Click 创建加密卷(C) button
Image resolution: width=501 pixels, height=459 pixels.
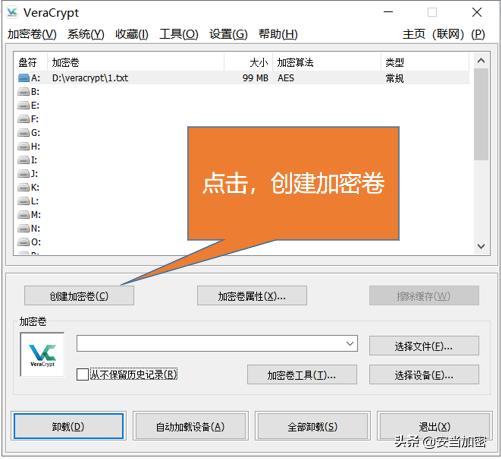[x=79, y=296]
